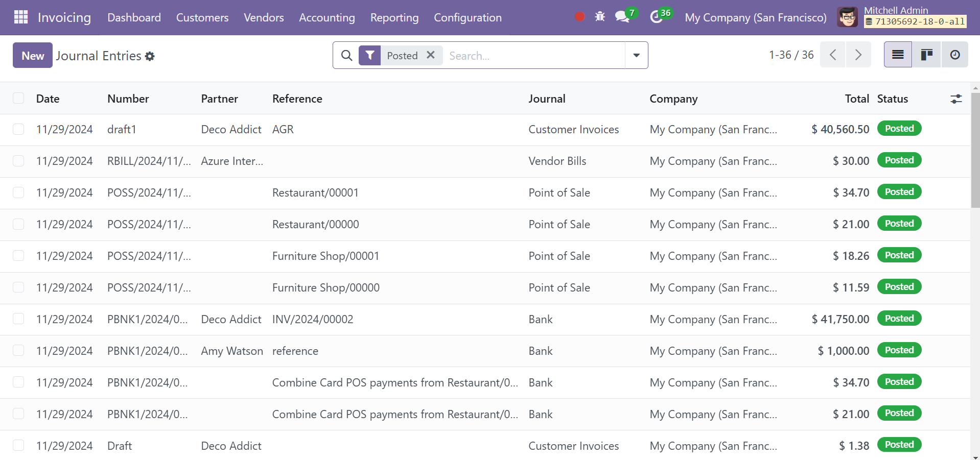This screenshot has width=980, height=460.
Task: Click the Company column header
Action: (673, 99)
